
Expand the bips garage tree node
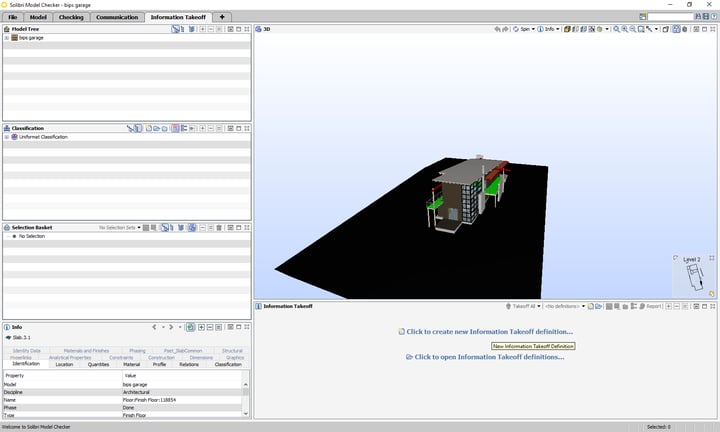[7, 38]
